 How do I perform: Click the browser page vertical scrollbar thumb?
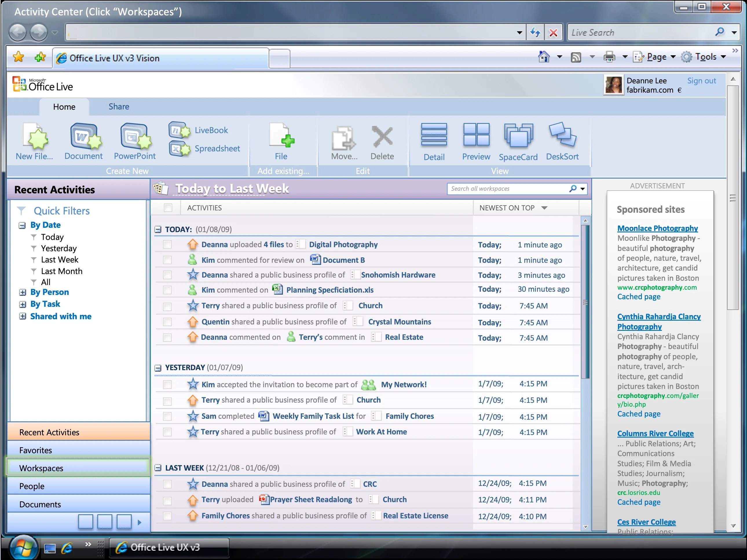coord(733,197)
